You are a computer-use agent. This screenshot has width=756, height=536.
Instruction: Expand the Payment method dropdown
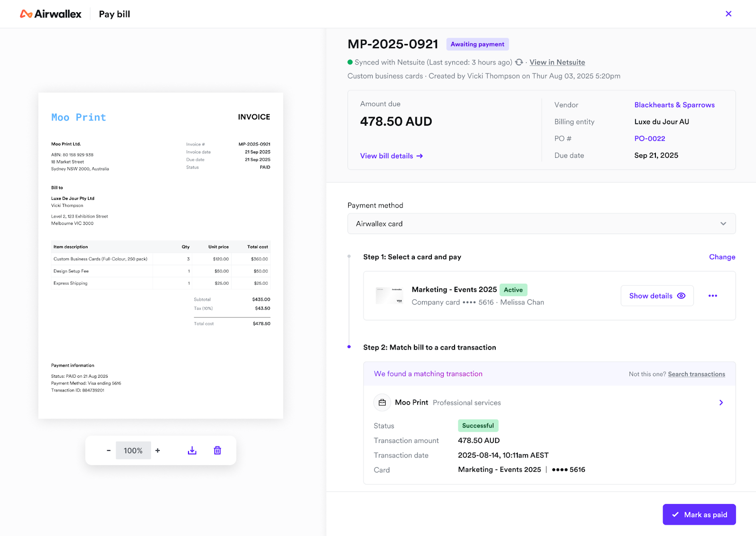point(541,224)
